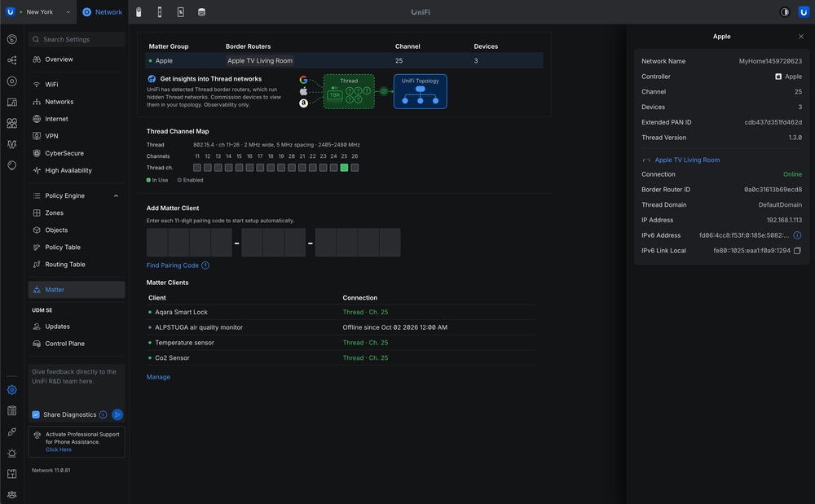
Task: Open Share Diagnostics info icon
Action: click(103, 414)
